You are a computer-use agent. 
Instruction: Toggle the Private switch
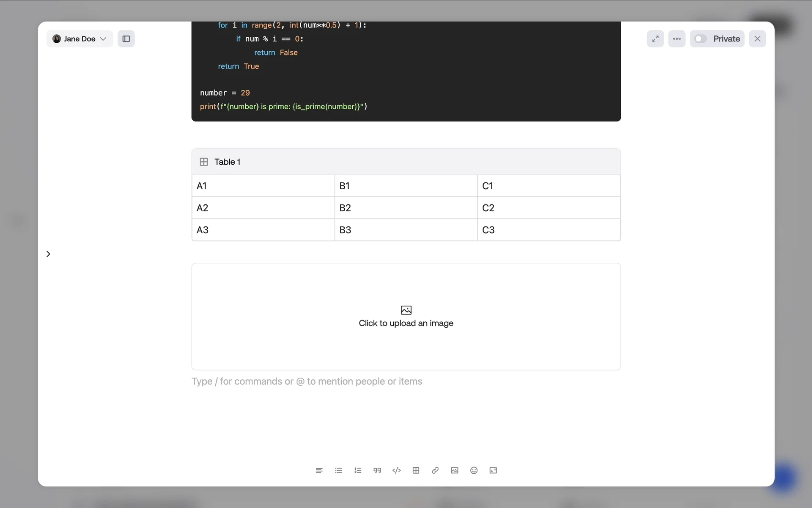tap(701, 39)
